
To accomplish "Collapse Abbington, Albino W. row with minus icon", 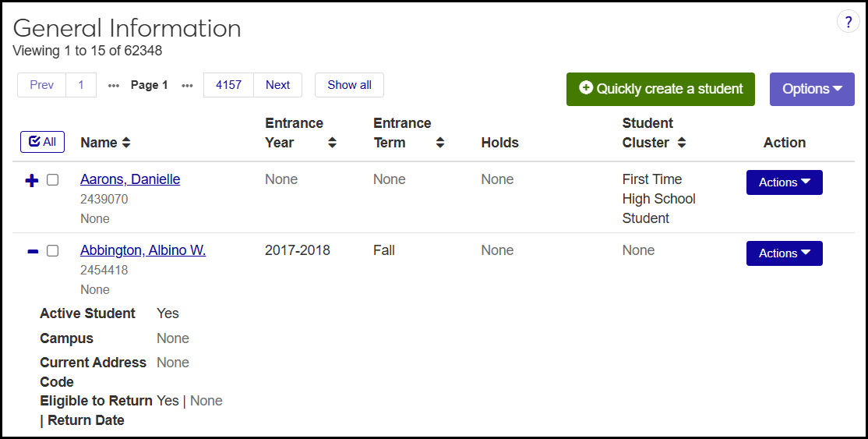I will [x=32, y=252].
